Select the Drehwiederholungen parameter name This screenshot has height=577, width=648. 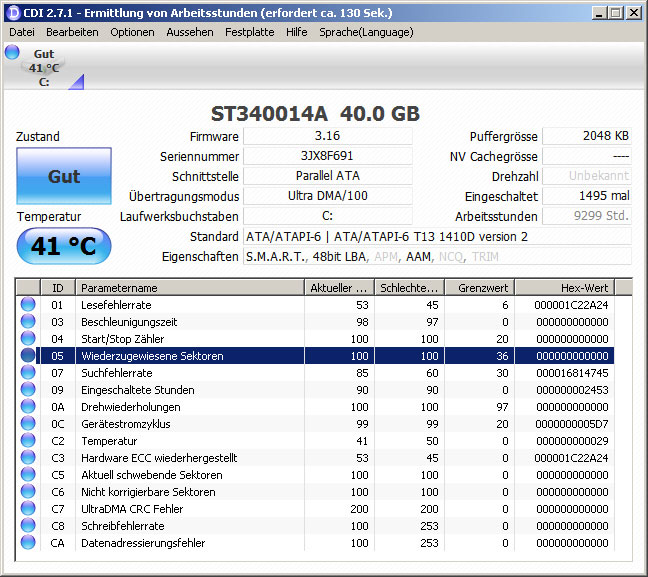tap(131, 407)
